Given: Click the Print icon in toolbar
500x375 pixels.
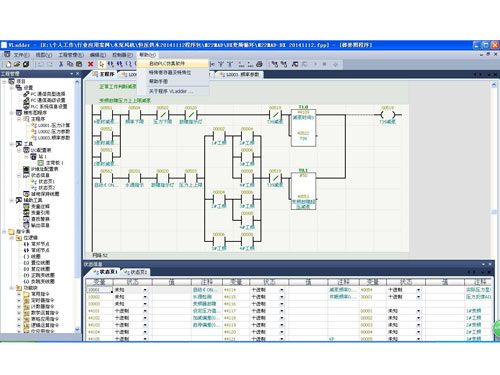Looking at the screenshot, I should [x=259, y=64].
